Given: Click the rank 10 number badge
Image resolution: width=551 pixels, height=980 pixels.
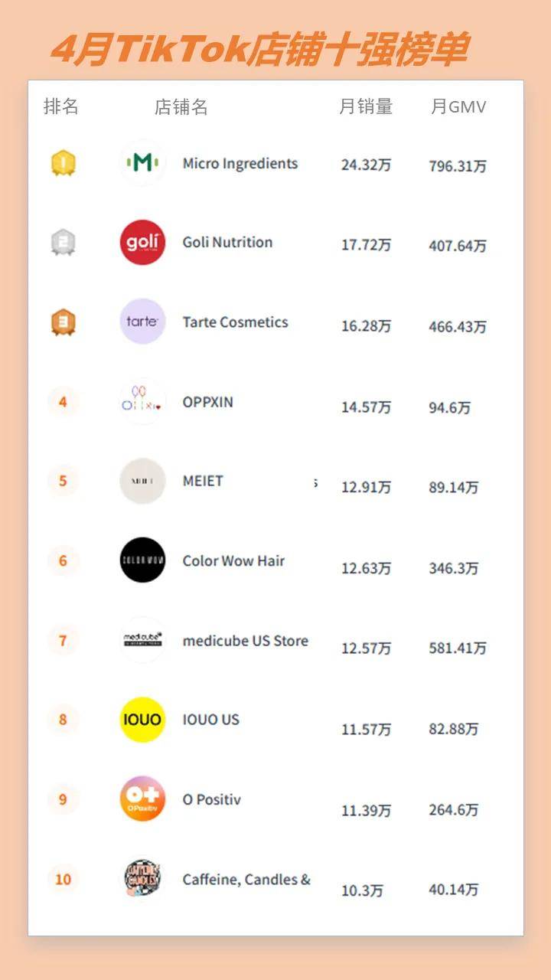Looking at the screenshot, I should click(64, 879).
